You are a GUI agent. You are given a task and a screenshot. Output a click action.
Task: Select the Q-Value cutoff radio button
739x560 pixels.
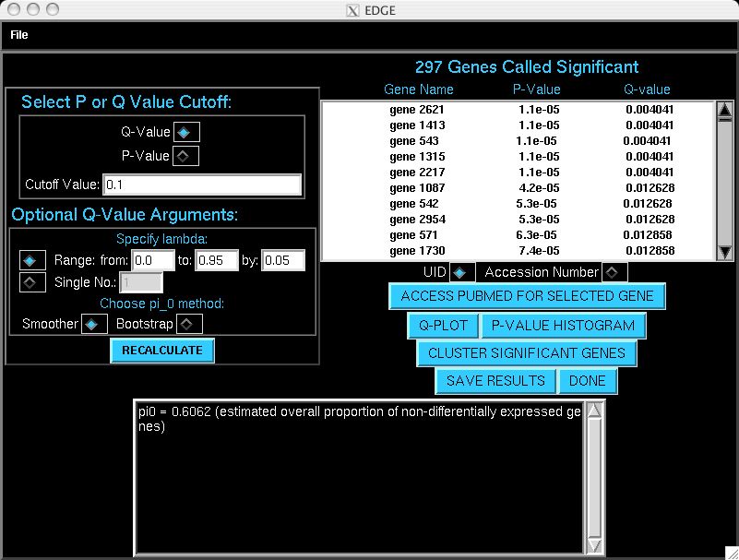click(x=184, y=132)
